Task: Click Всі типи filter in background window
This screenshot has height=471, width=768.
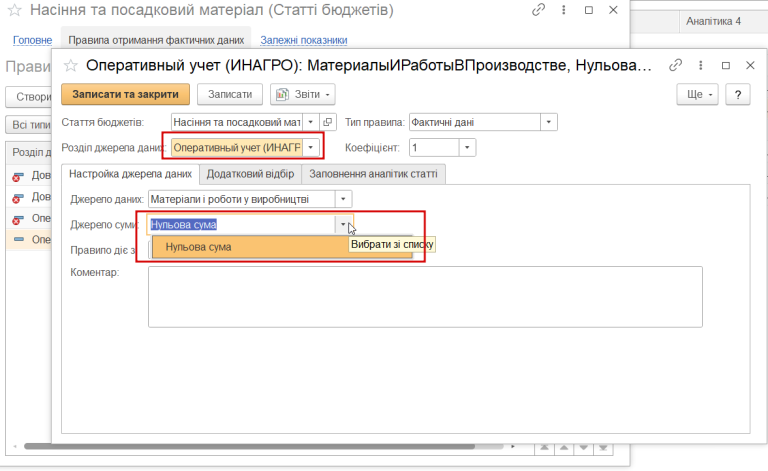Action: (28, 125)
